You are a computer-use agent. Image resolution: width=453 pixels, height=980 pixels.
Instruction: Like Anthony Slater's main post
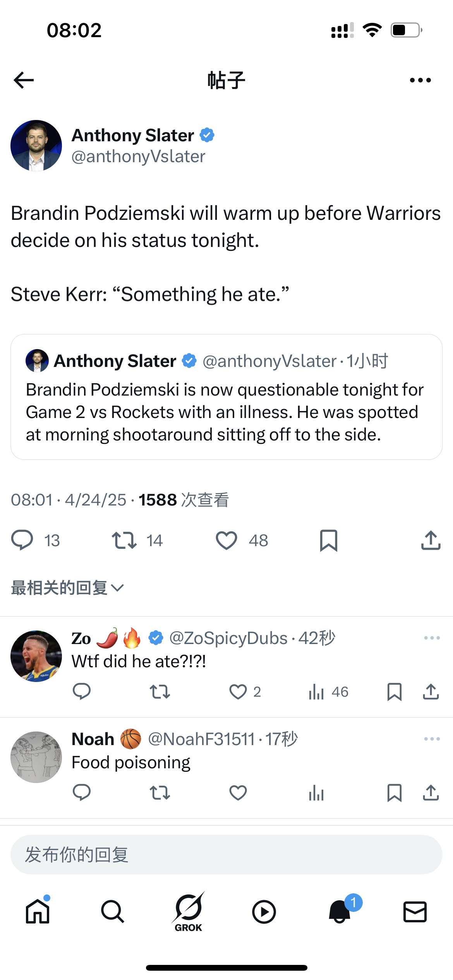[226, 540]
